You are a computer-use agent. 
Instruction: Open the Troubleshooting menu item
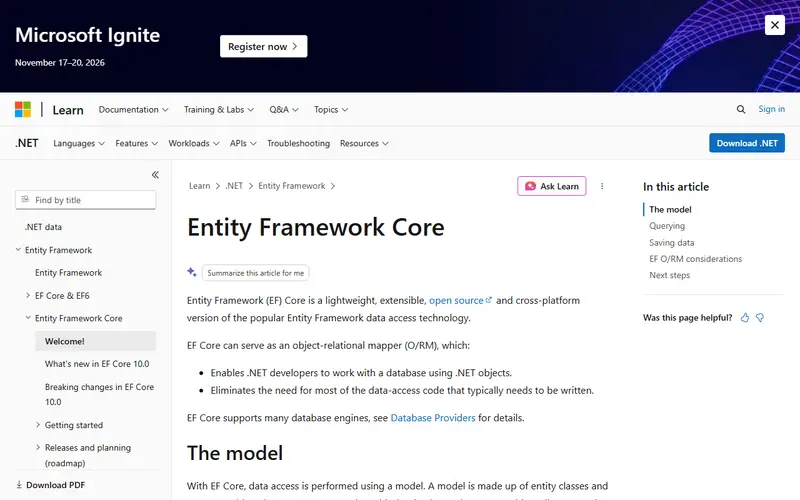point(298,143)
